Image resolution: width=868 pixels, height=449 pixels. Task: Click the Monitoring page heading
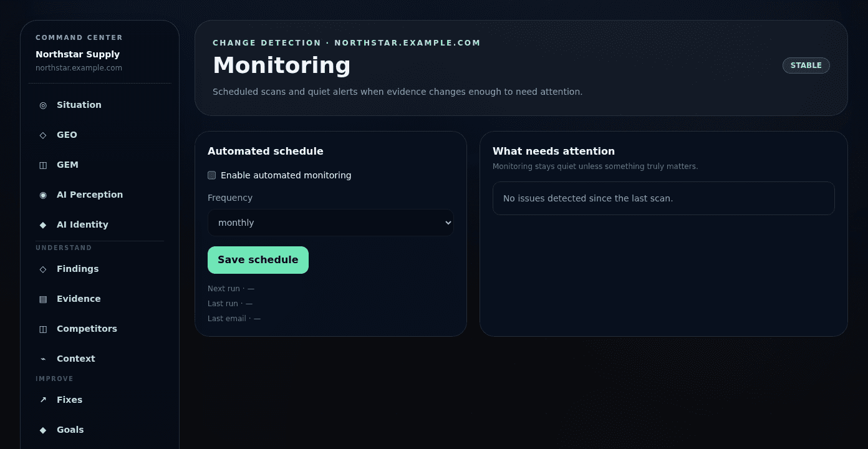[x=282, y=65]
